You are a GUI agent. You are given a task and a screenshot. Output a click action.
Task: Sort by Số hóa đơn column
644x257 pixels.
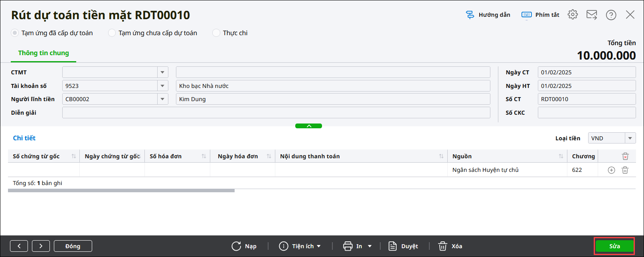(204, 156)
